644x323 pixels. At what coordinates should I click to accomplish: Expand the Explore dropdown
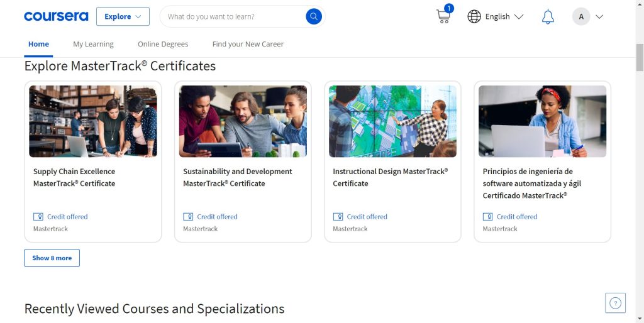(123, 16)
